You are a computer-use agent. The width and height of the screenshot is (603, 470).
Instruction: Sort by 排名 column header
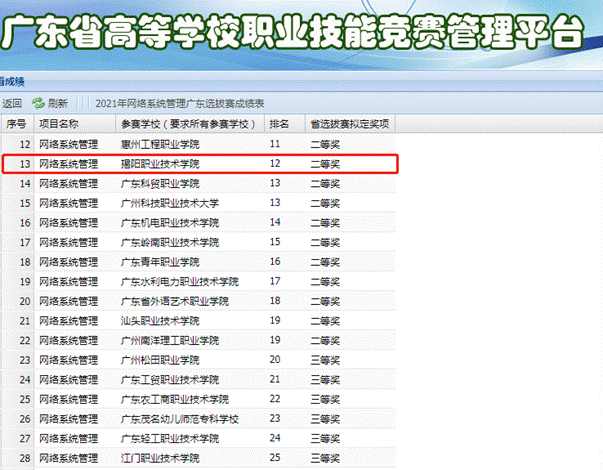[x=280, y=124]
